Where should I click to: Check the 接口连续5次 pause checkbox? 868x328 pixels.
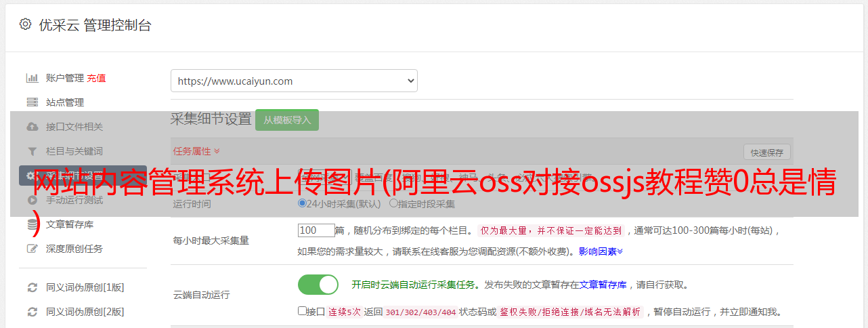pyautogui.click(x=302, y=311)
